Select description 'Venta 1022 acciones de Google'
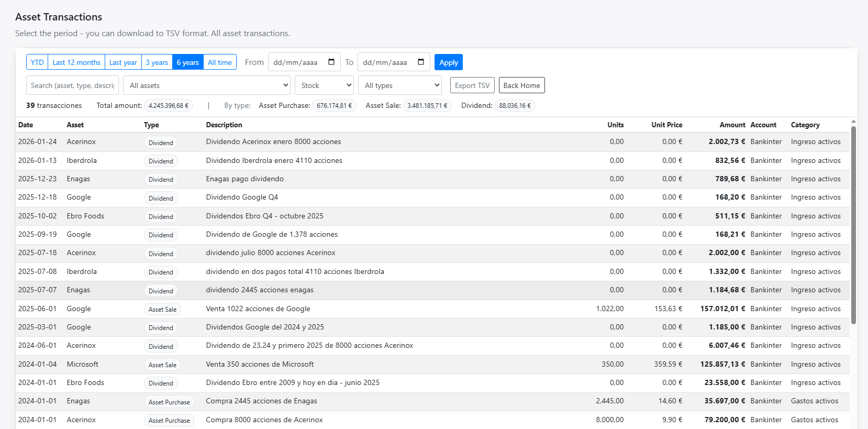This screenshot has width=868, height=429. point(258,309)
